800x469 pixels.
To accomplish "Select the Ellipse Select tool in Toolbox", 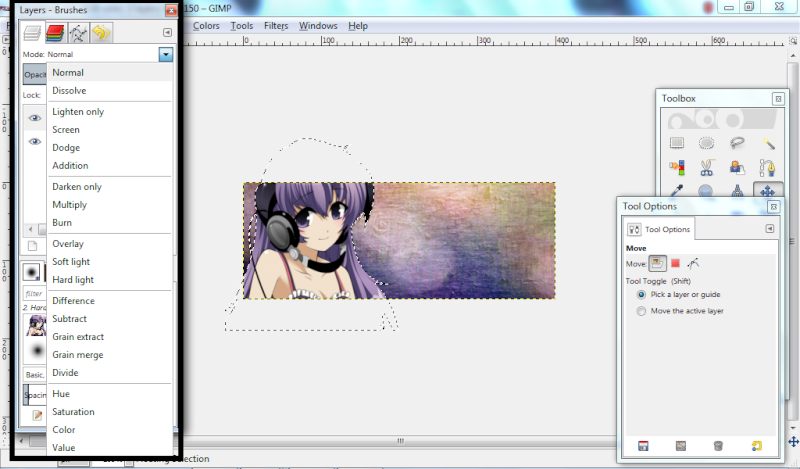I will tap(706, 143).
